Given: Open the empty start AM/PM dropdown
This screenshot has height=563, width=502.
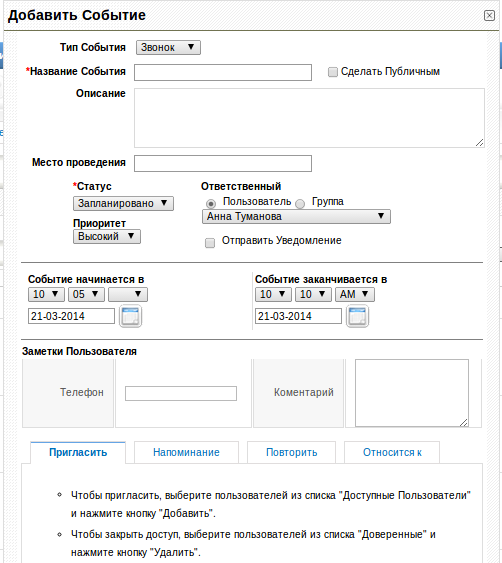Looking at the screenshot, I should click(128, 294).
